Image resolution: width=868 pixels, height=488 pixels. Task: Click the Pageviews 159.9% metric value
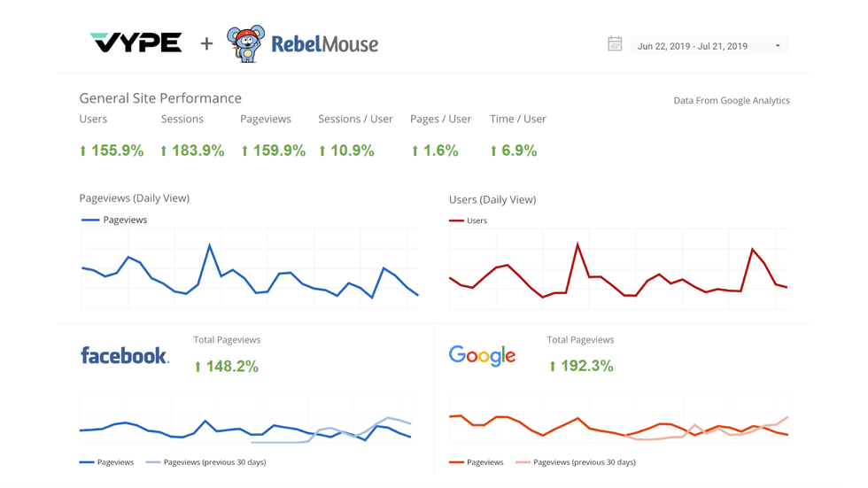273,151
